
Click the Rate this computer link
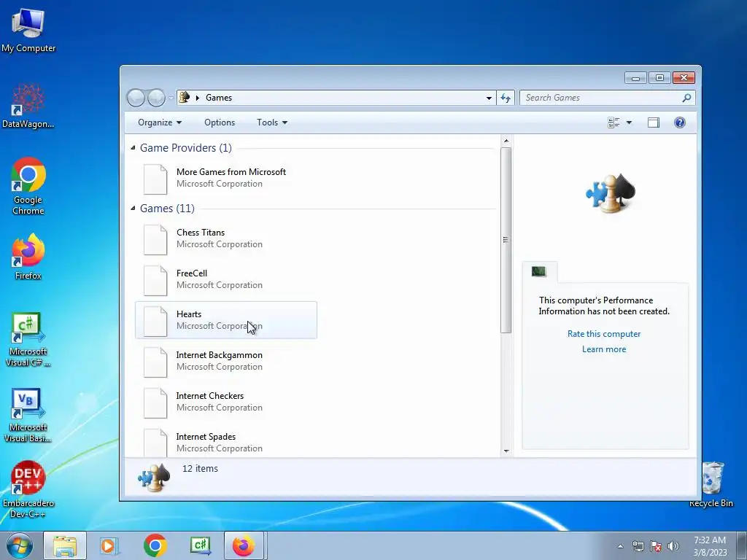[x=603, y=334]
